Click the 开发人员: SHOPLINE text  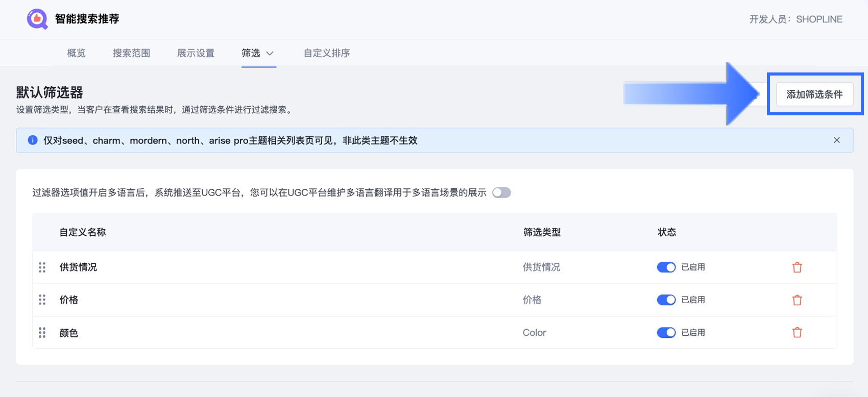795,19
